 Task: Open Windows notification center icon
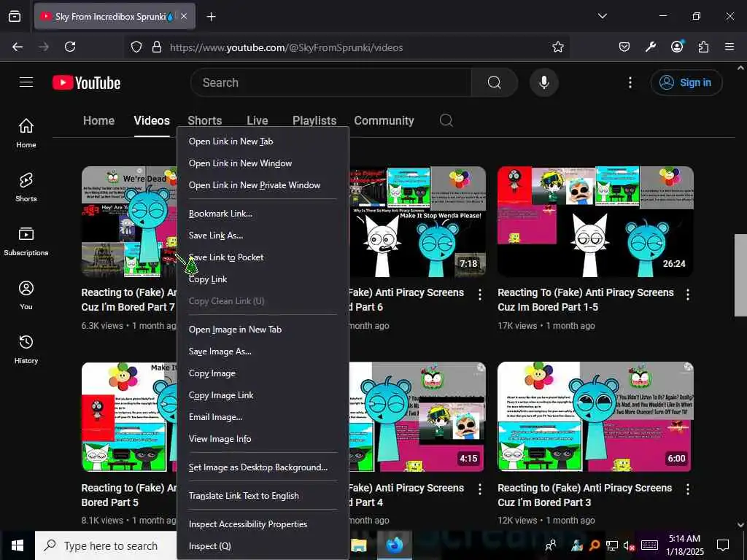pyautogui.click(x=723, y=545)
